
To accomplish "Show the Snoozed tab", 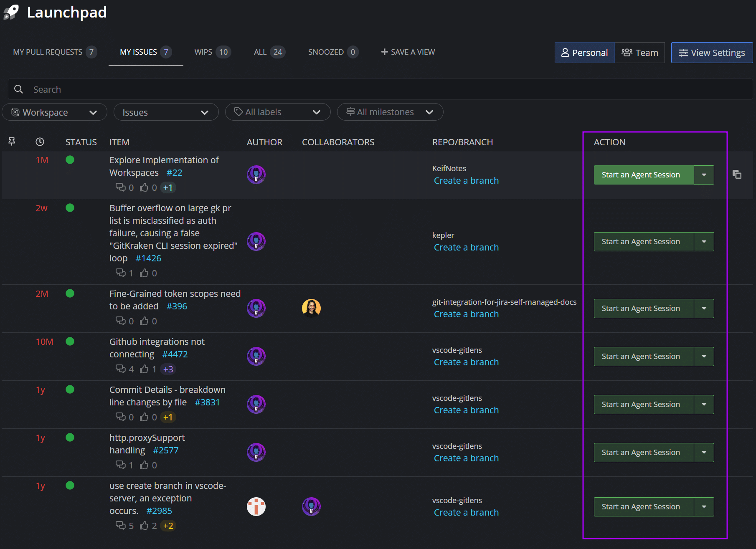I will coord(333,52).
